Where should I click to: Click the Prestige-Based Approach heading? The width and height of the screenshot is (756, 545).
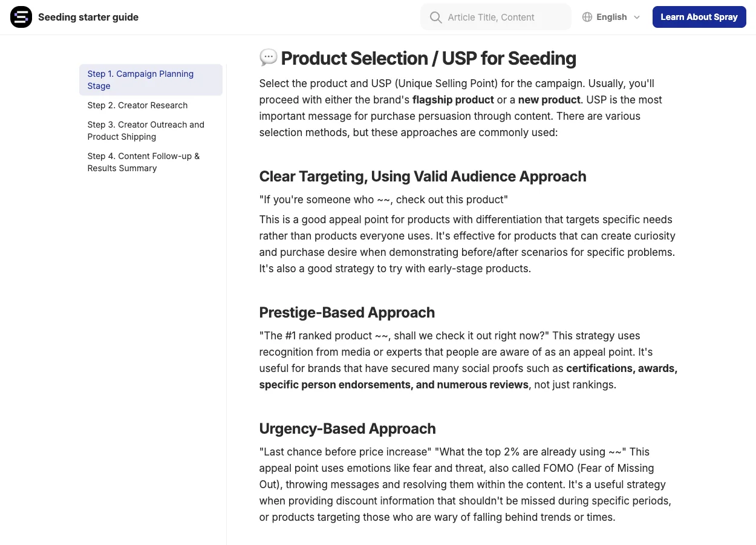(347, 313)
